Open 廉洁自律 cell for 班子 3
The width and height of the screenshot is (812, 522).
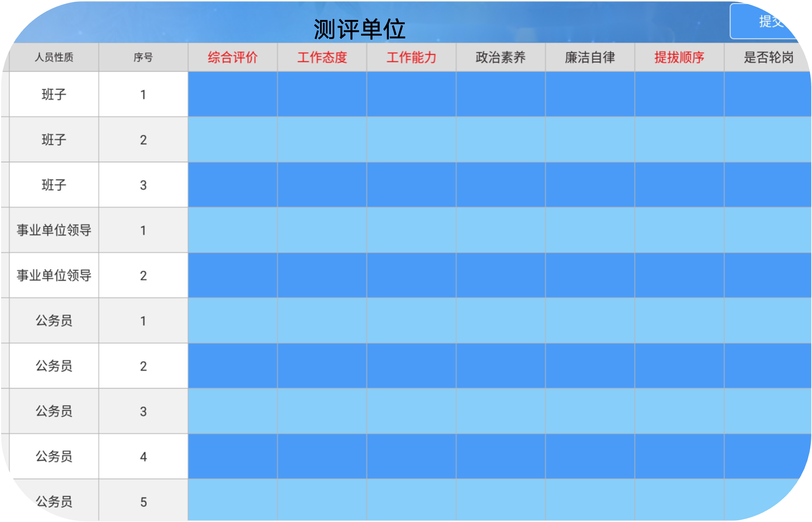coord(590,184)
